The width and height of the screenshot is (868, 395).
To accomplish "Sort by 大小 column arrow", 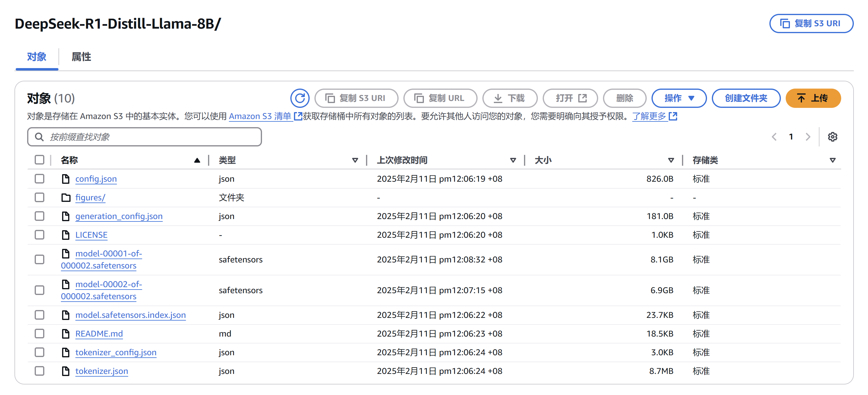I will coord(671,160).
